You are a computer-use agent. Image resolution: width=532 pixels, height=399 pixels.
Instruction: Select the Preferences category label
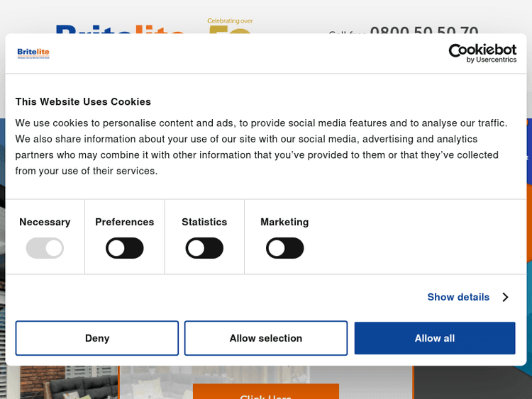point(125,222)
